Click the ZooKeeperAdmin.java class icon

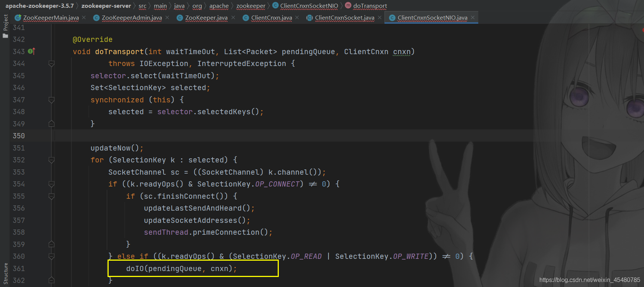(x=96, y=17)
